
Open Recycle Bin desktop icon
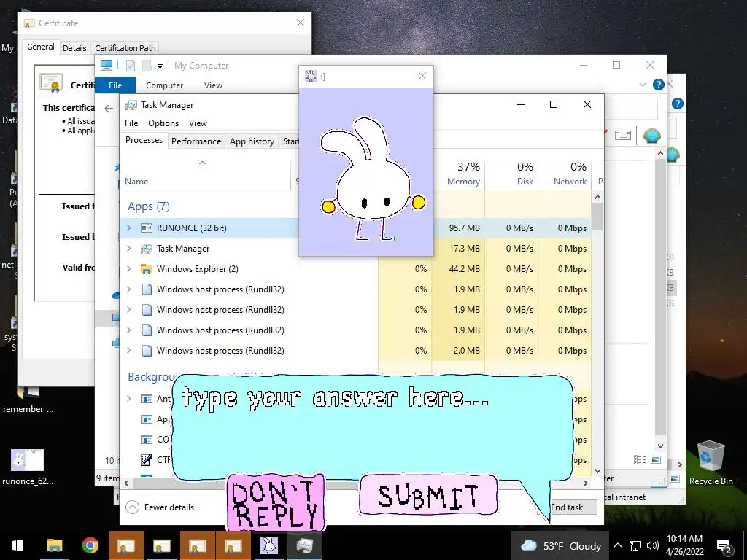(x=711, y=463)
